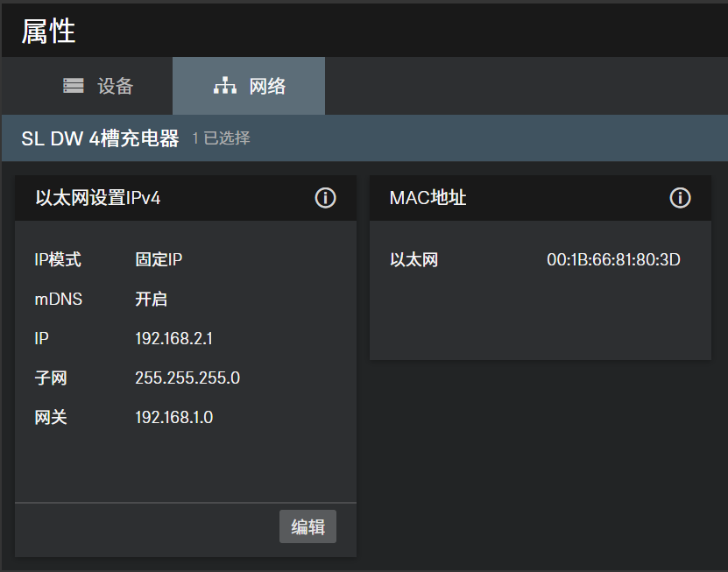Select the subnet mask 255.255.255.0

[x=187, y=378]
